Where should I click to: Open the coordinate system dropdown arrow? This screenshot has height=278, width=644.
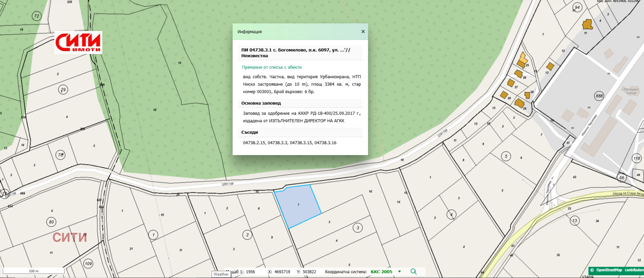(x=399, y=272)
